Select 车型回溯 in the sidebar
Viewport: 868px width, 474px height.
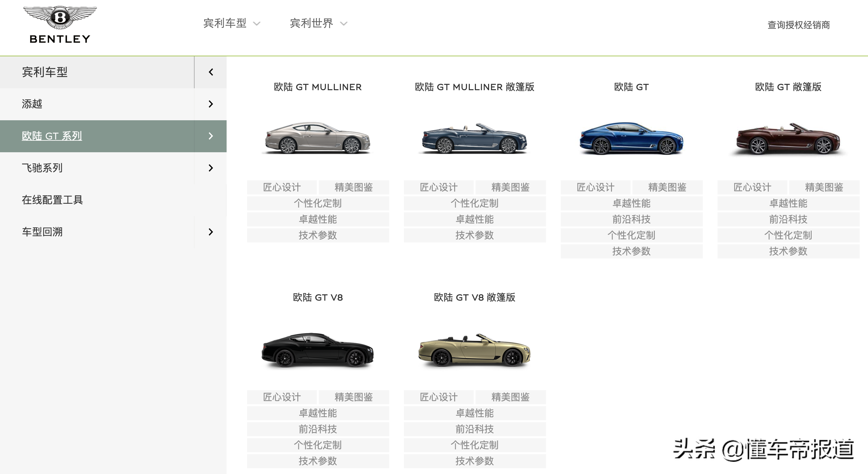tap(42, 232)
